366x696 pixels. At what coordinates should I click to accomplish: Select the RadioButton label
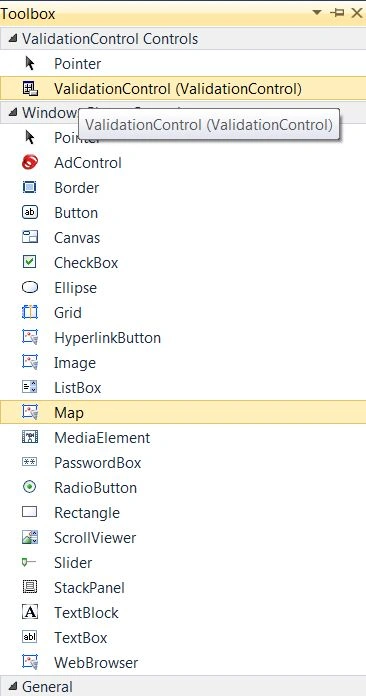(95, 487)
